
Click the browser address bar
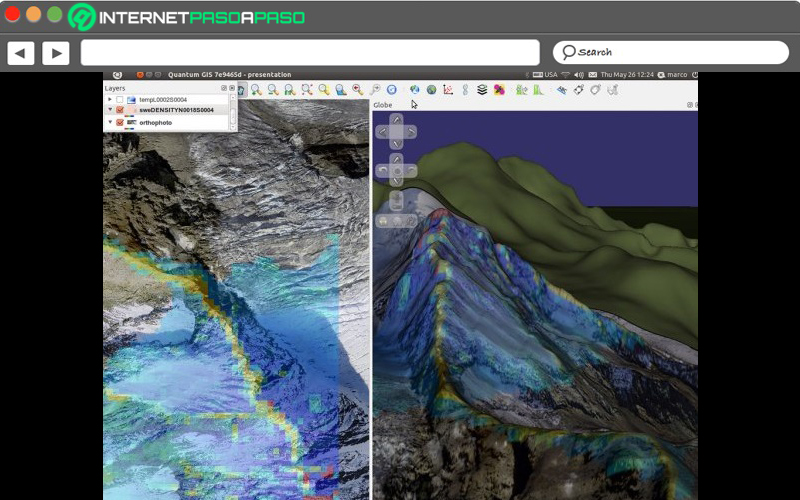tap(310, 53)
